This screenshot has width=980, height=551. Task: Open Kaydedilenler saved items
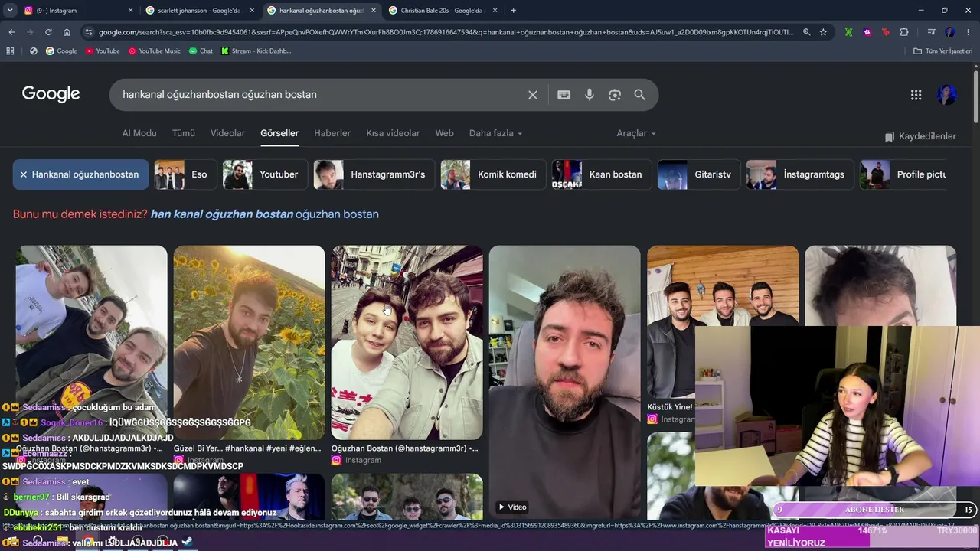tap(920, 136)
